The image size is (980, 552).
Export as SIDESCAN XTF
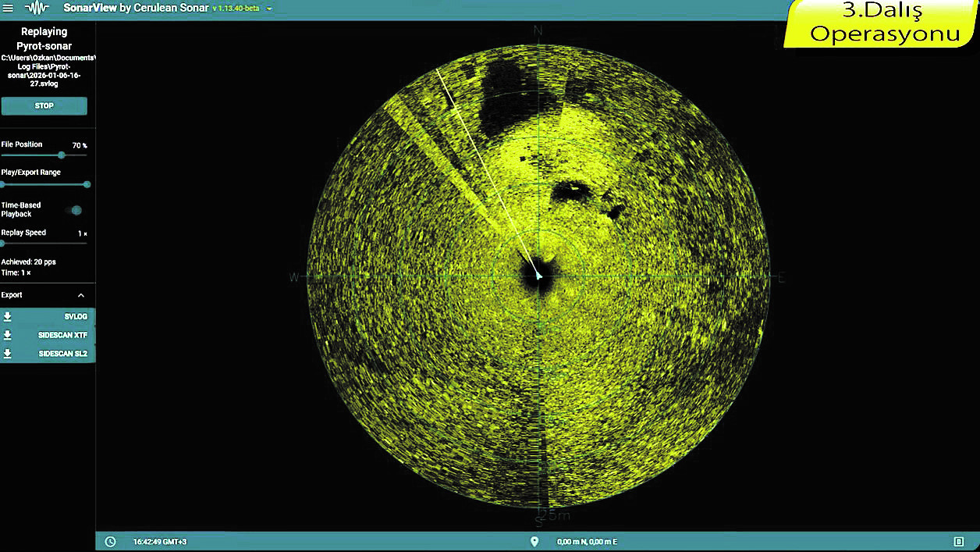pos(62,335)
